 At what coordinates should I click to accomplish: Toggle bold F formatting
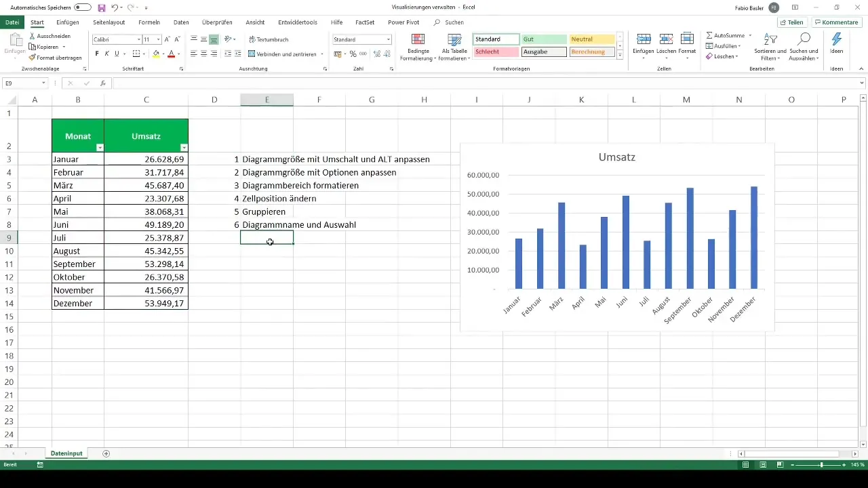(x=97, y=54)
